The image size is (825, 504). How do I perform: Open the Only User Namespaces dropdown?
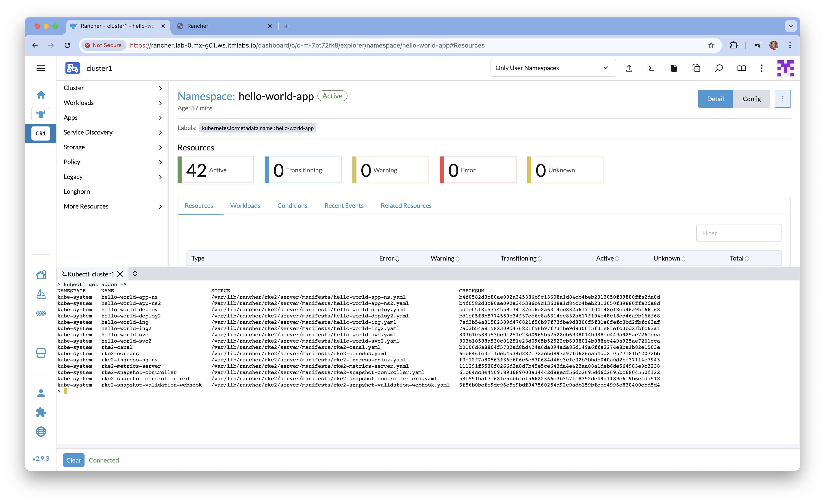552,68
